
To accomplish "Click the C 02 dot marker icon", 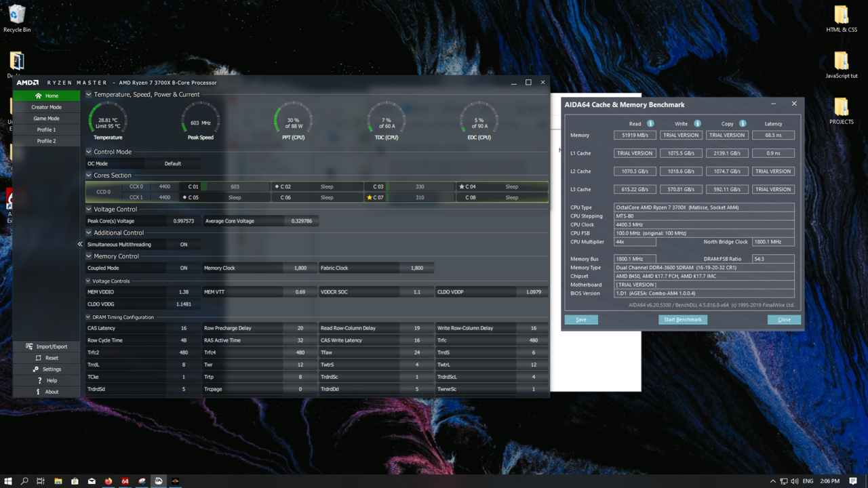I will [277, 186].
